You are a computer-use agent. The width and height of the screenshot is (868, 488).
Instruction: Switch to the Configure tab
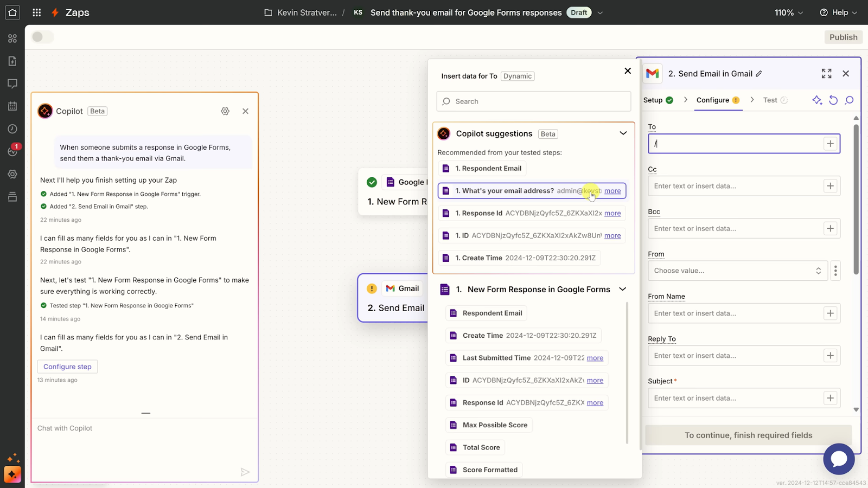click(x=718, y=100)
